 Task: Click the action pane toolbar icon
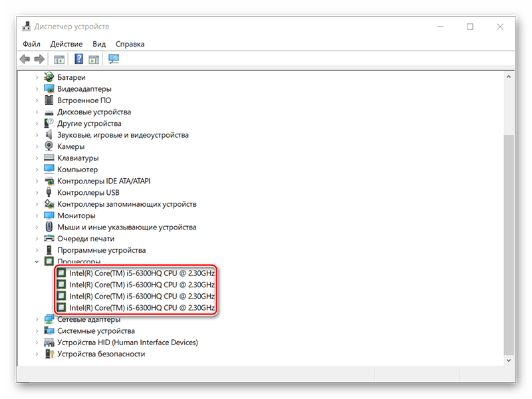coord(94,59)
